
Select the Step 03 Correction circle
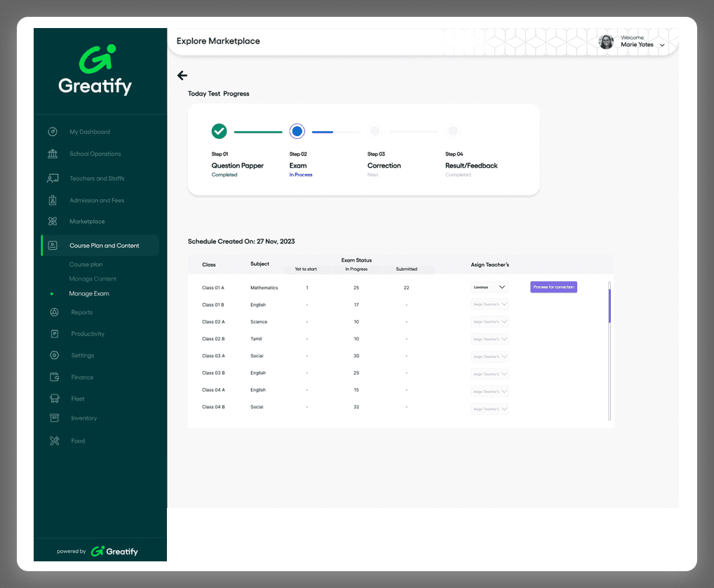coord(375,131)
